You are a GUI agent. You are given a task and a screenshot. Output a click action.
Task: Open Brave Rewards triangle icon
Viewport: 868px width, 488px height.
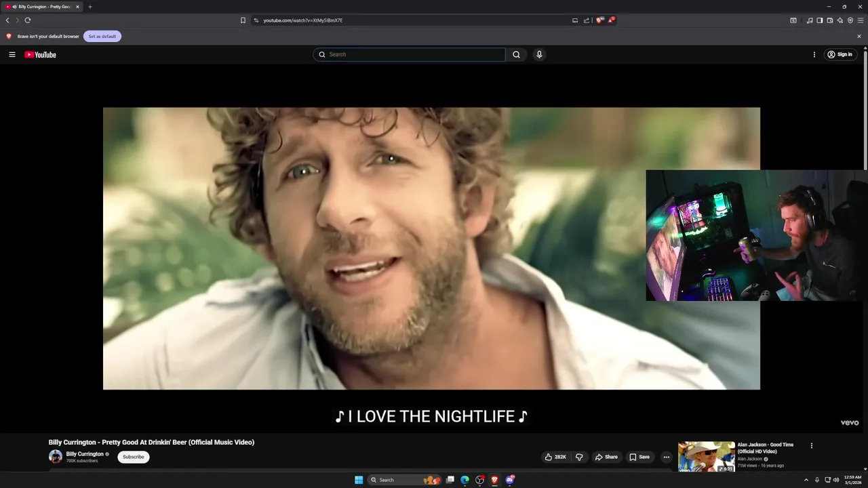611,20
